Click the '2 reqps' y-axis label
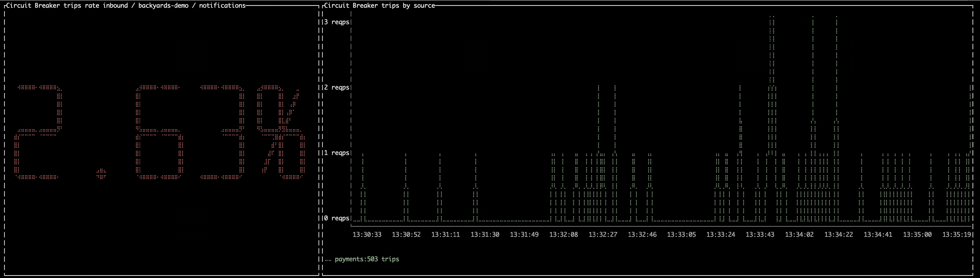The width and height of the screenshot is (980, 278). [337, 88]
